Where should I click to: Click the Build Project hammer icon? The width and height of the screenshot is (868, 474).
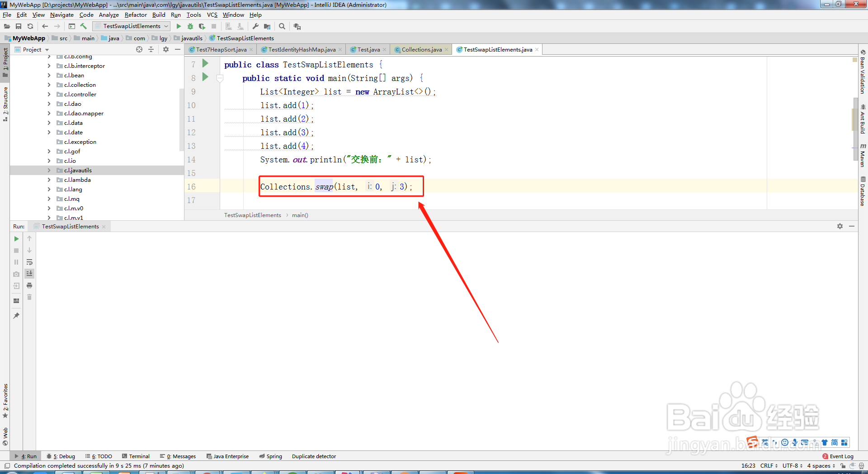coord(84,26)
